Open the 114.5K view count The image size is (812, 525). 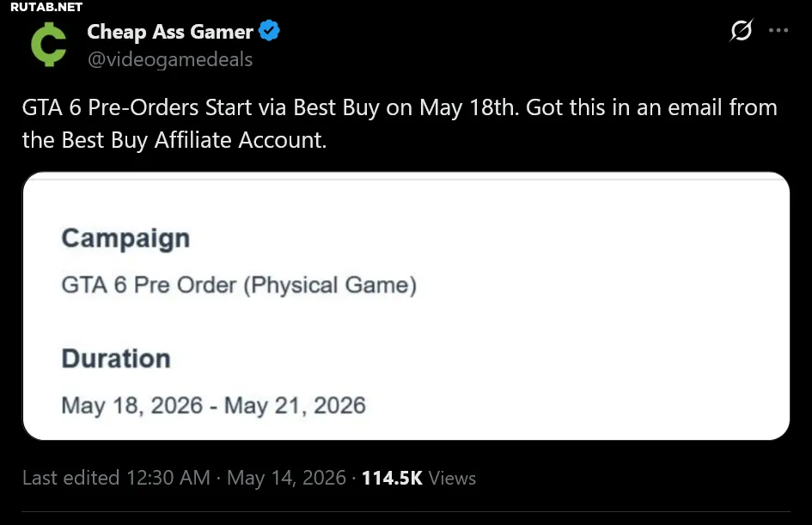pos(392,478)
